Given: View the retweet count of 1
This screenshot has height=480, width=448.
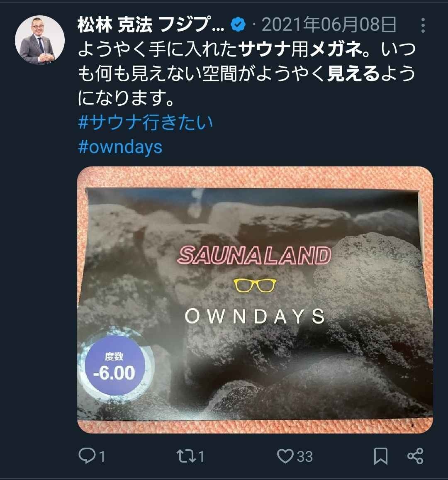Looking at the screenshot, I should pyautogui.click(x=201, y=456).
